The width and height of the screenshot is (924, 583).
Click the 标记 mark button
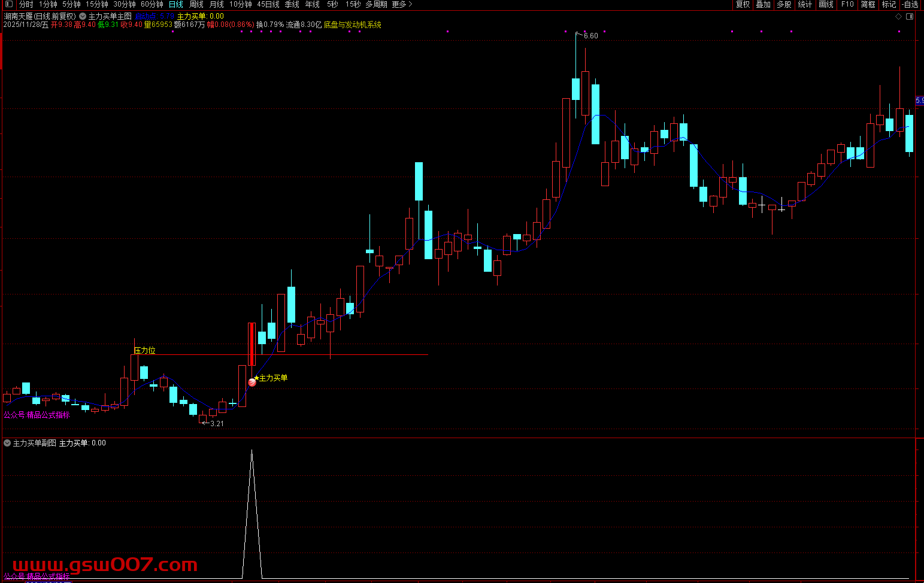point(889,4)
